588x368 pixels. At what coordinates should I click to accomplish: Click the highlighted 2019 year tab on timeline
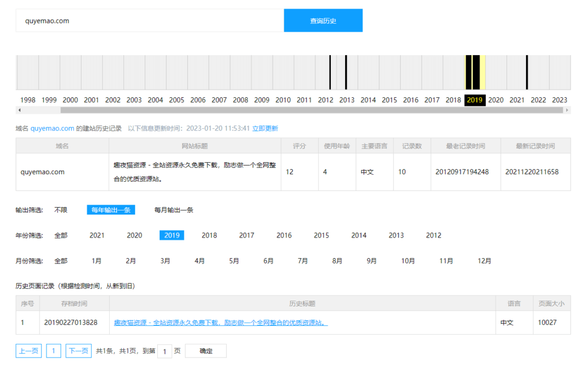pos(474,99)
